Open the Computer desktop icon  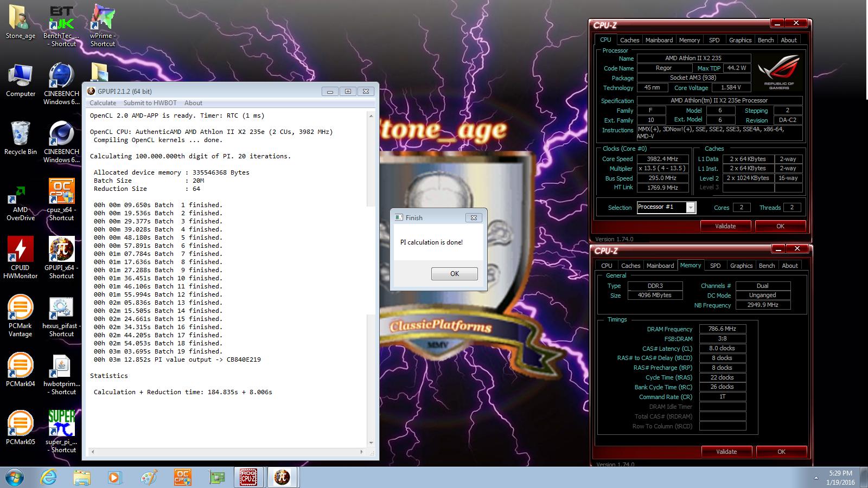click(21, 81)
